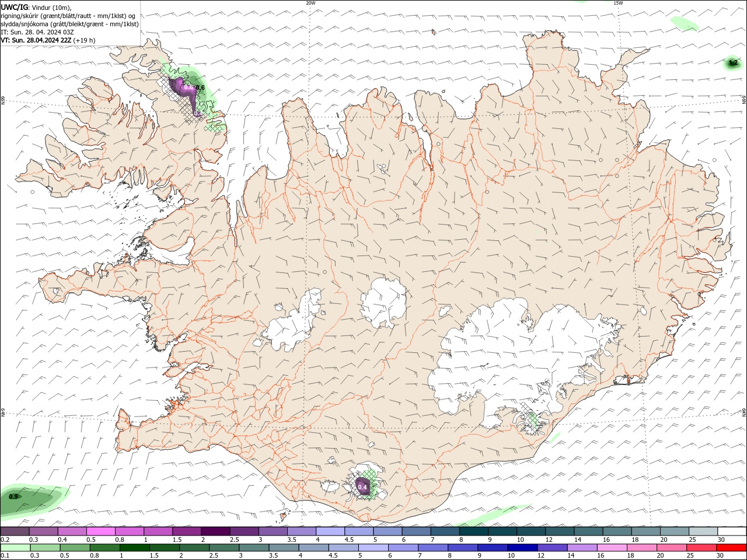
Task: Pick bottom legend green swatch between 0.5 and 0.8
Action: click(75, 548)
